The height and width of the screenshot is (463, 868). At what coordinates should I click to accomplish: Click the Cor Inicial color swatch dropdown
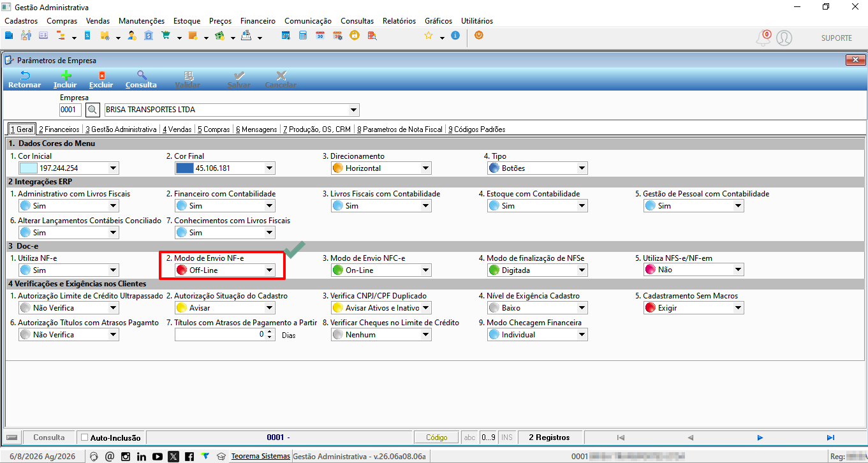click(69, 168)
